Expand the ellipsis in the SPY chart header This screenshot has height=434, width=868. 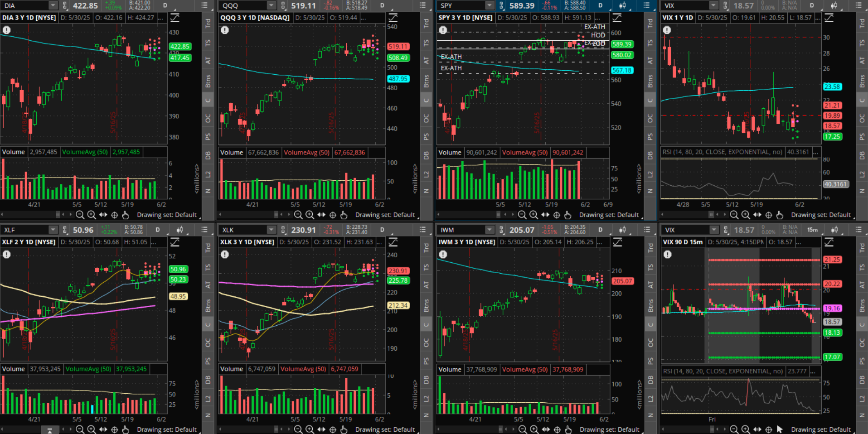[597, 18]
